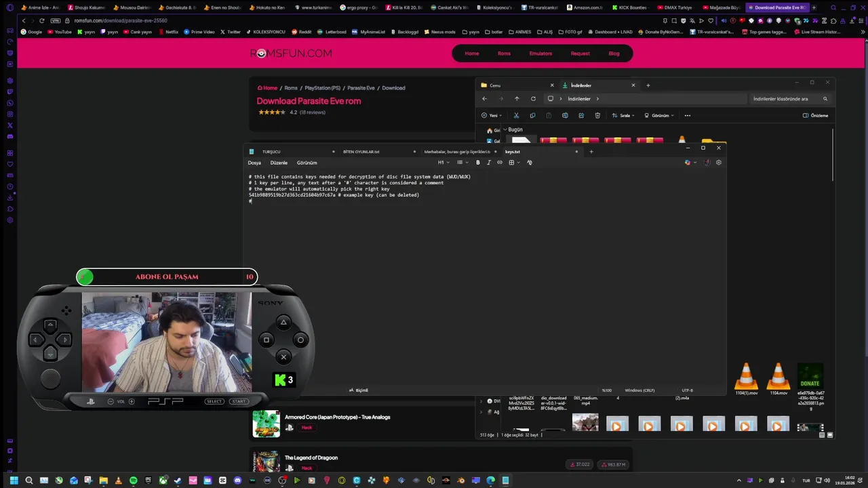This screenshot has height=488, width=868.
Task: Open the Request page on Romsfun
Action: coord(580,54)
